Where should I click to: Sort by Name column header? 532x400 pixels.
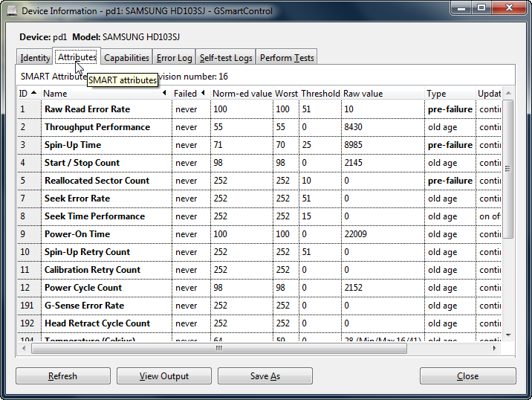(106, 94)
